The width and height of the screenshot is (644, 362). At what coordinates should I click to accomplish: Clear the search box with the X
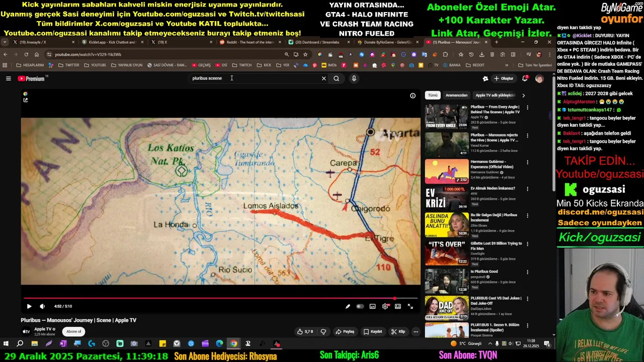pyautogui.click(x=324, y=78)
